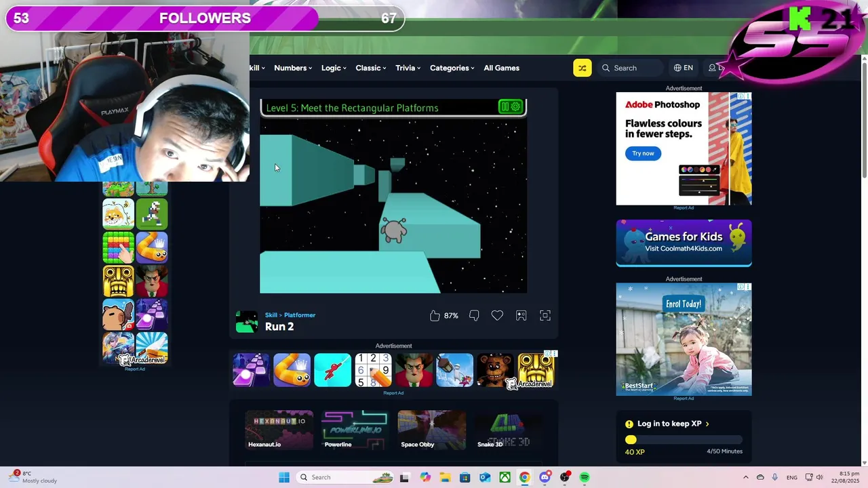Click the Sudoku numbers icon in ad strip
Screen dimensions: 868x488
(x=373, y=370)
